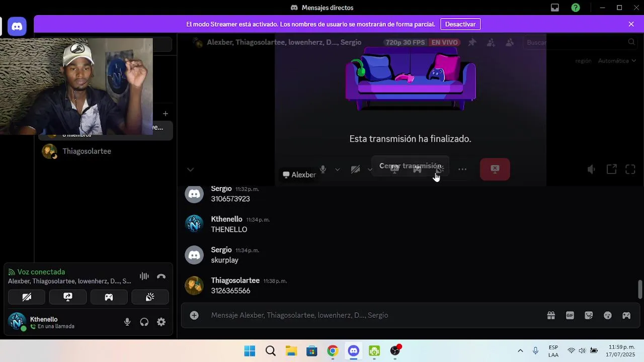Click Kthenello username in chat
Screen dimensions: 644x362
pos(226,219)
